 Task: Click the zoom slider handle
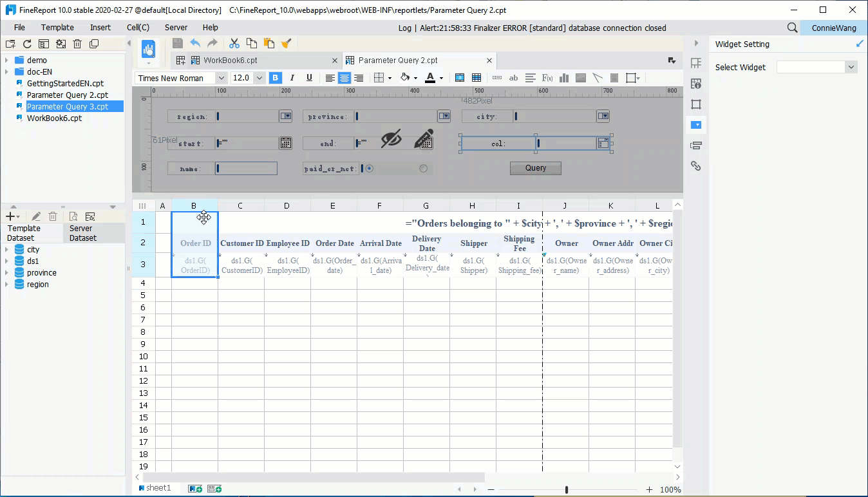[x=567, y=489]
